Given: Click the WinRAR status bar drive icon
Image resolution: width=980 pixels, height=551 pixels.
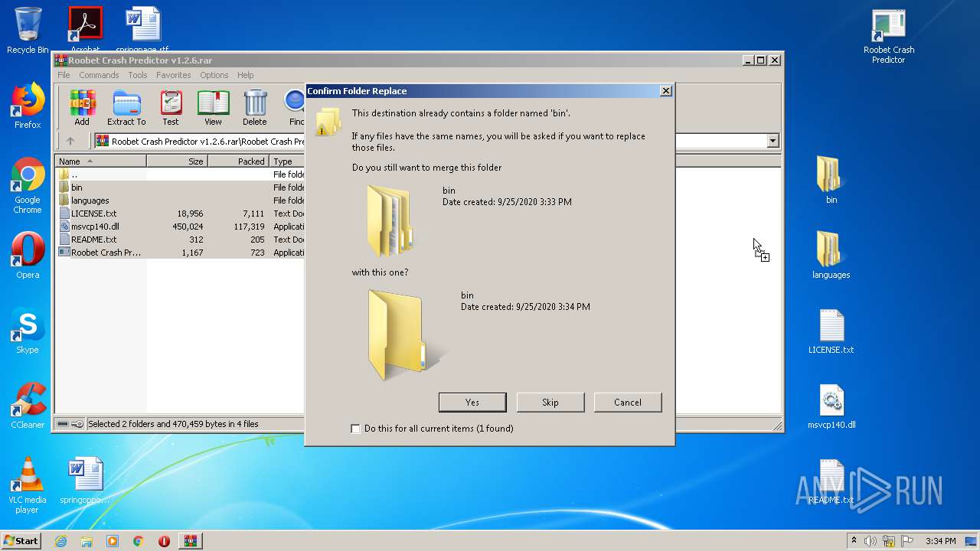Looking at the screenshot, I should point(64,424).
